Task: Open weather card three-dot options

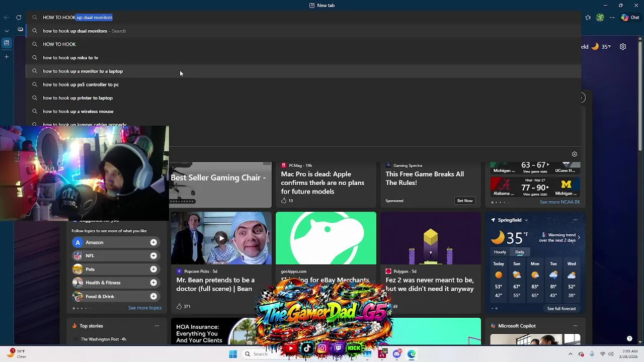Action: (x=576, y=220)
